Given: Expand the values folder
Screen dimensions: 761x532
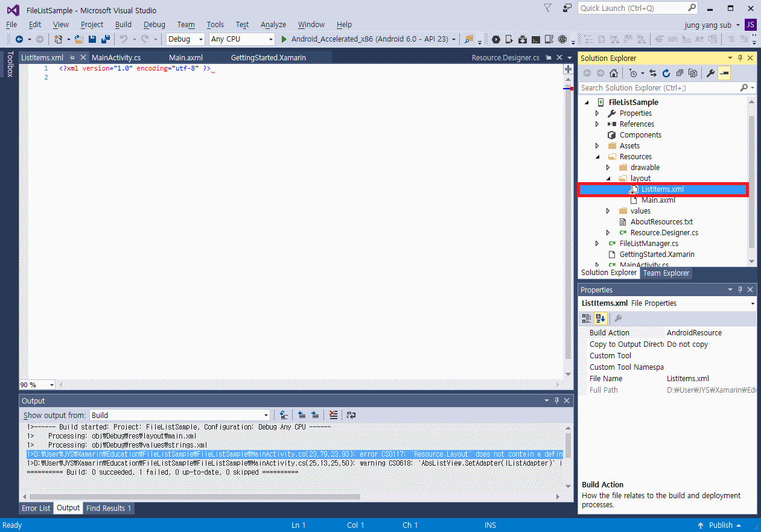Looking at the screenshot, I should pyautogui.click(x=608, y=211).
